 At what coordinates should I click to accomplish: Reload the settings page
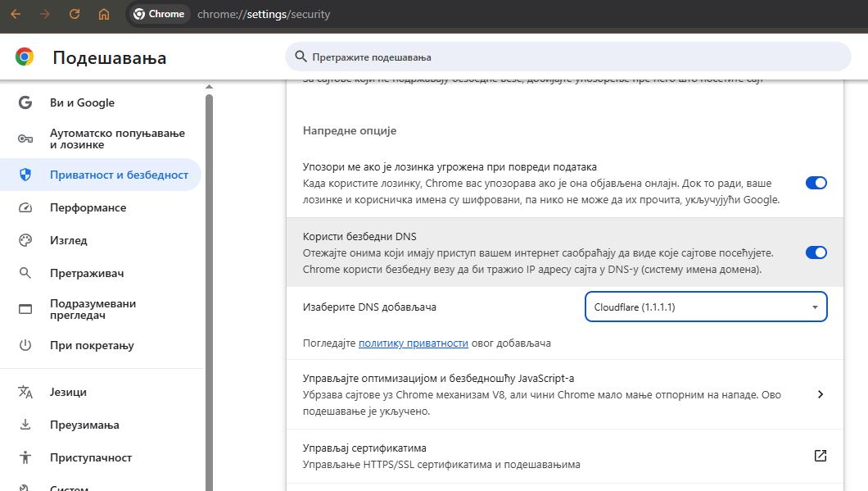tap(75, 14)
